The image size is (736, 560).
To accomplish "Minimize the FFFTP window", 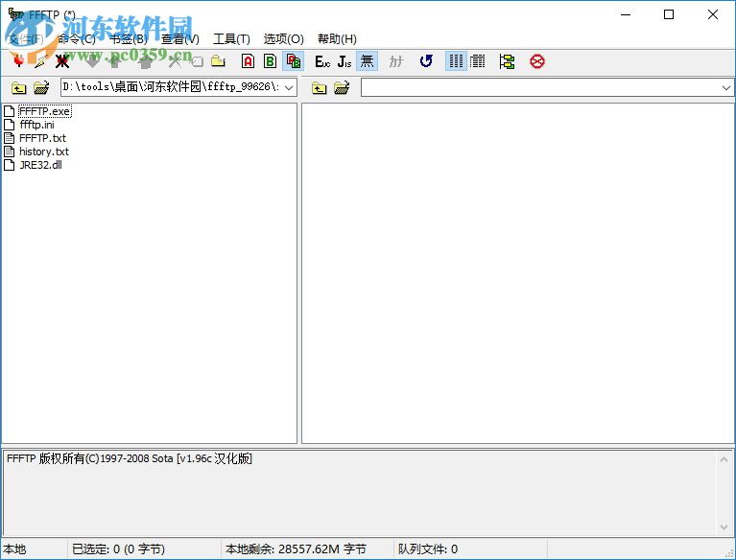I will point(626,14).
